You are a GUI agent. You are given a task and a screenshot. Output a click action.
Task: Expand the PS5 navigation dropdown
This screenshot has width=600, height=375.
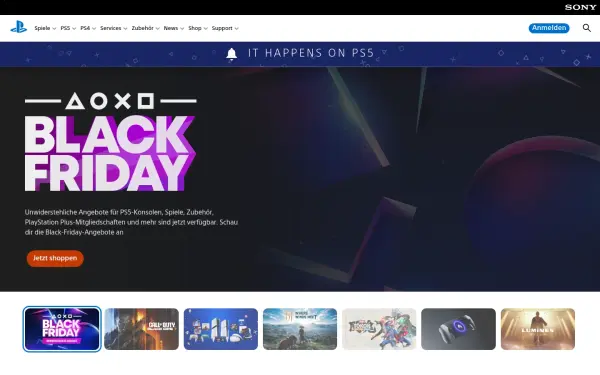pyautogui.click(x=68, y=28)
